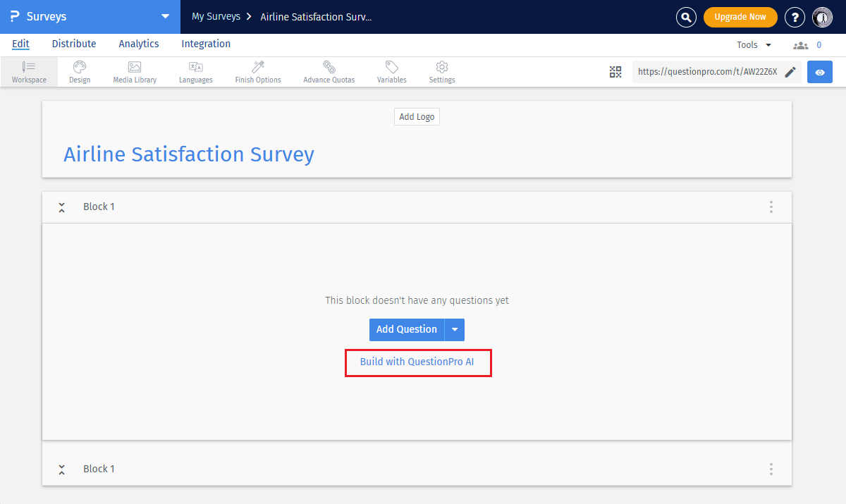Click the QR code icon

(x=615, y=72)
